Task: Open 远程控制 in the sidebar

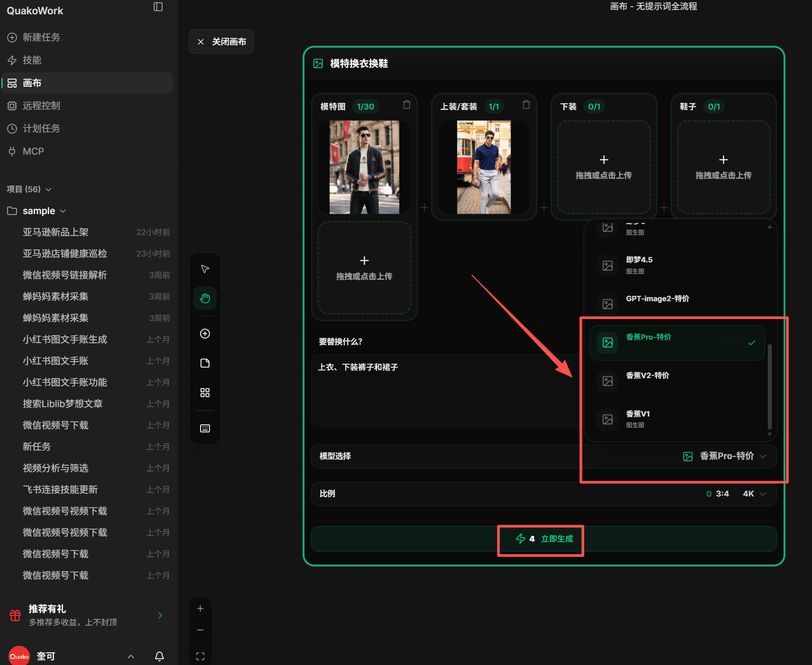Action: [87, 106]
